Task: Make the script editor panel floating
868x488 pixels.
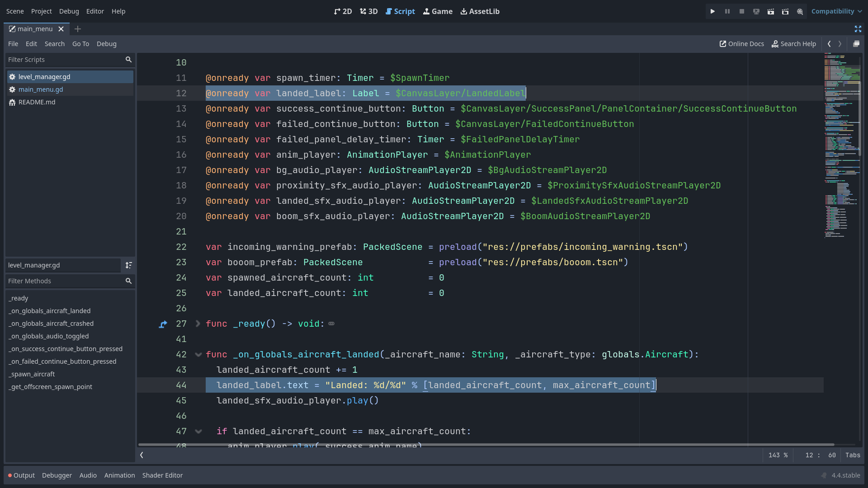Action: (x=857, y=44)
